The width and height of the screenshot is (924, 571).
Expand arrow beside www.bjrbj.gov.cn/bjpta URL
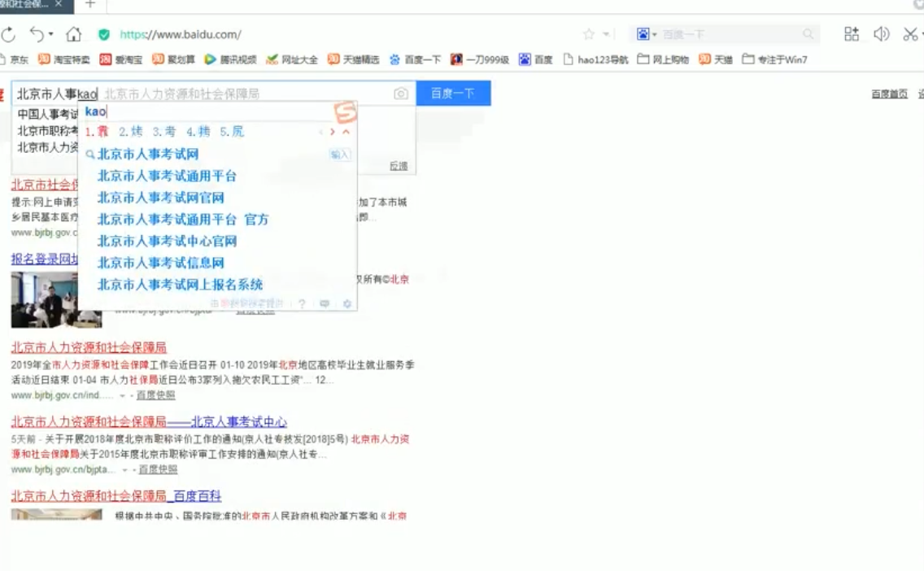point(124,469)
